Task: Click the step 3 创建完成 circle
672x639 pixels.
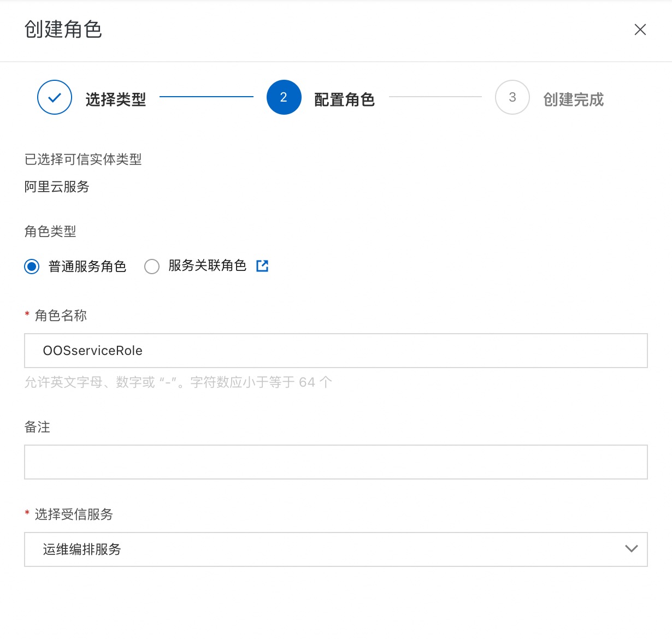Action: tap(512, 97)
